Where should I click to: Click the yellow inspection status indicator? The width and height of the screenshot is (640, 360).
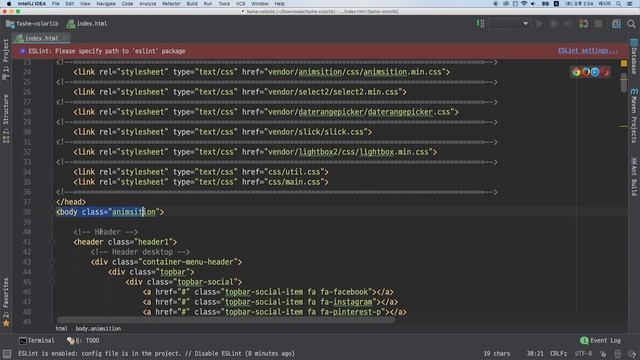(624, 63)
